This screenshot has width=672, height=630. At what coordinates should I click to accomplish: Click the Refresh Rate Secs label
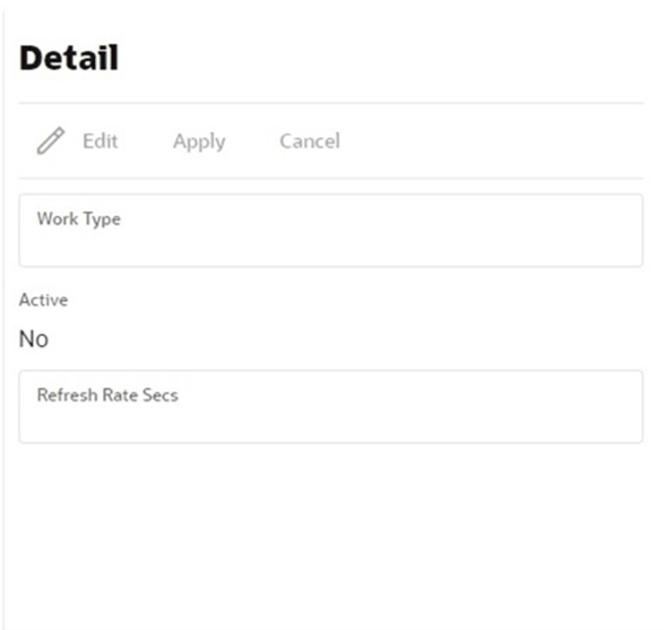point(108,395)
